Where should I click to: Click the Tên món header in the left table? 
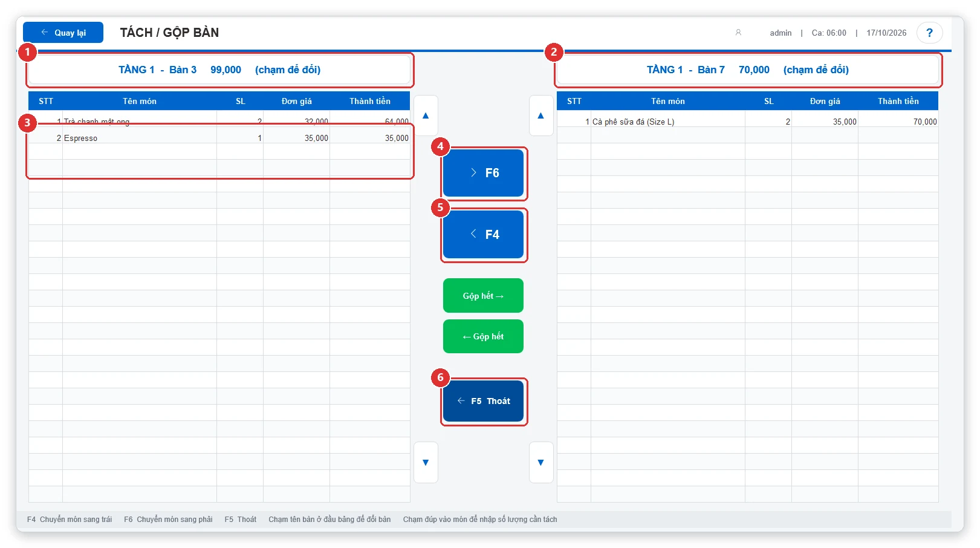[140, 101]
